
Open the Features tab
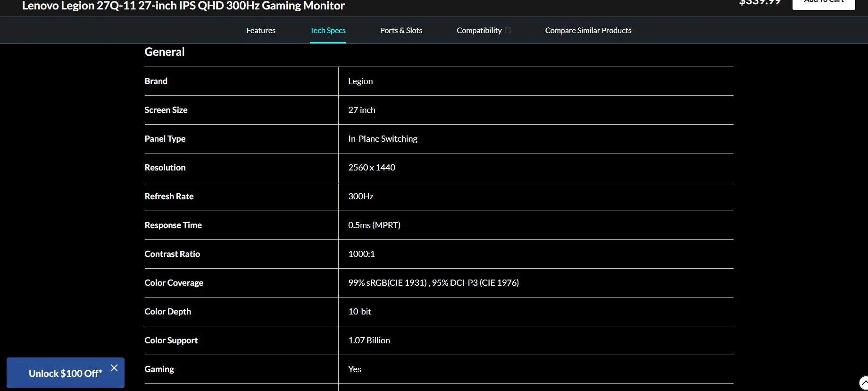click(x=261, y=30)
